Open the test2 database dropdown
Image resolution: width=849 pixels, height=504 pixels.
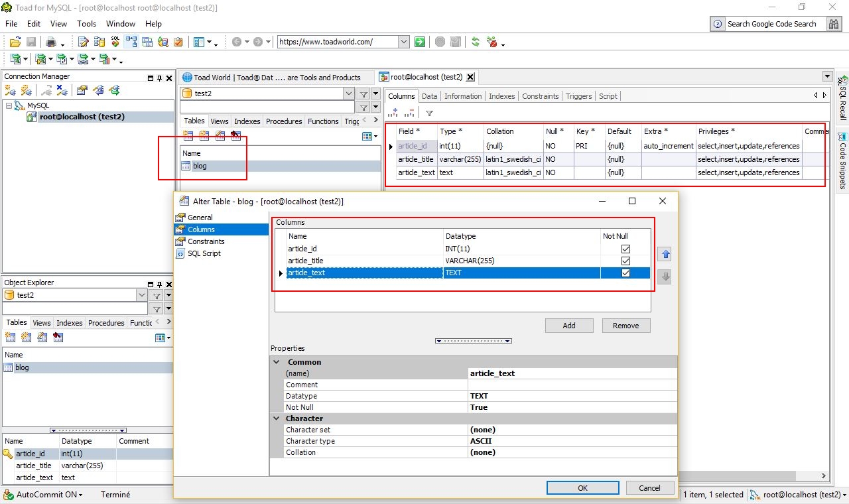pos(348,94)
